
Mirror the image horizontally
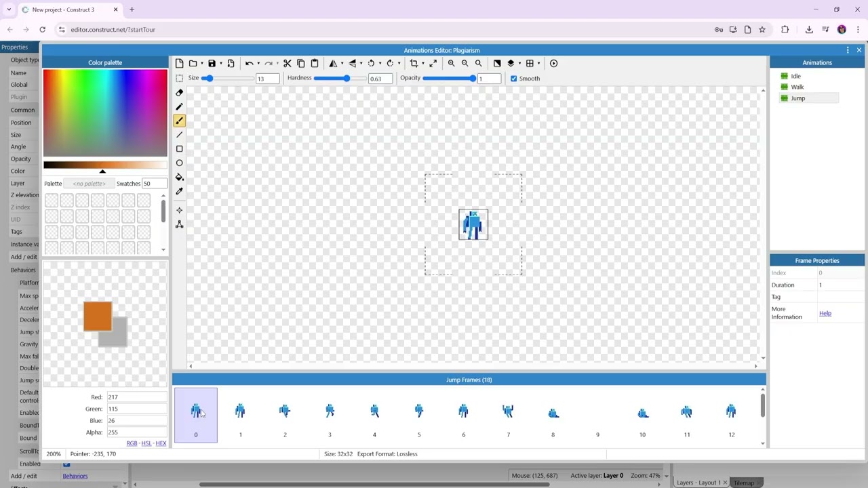[x=333, y=63]
